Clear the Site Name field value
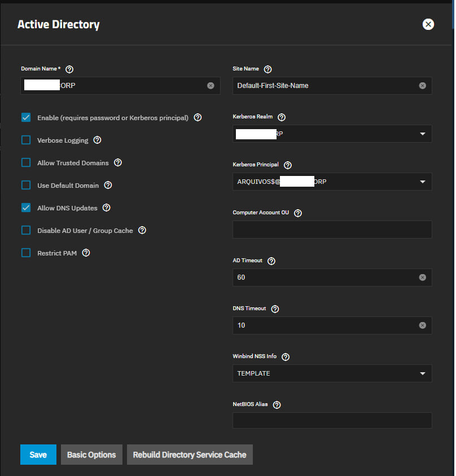Viewport: 456px width, 476px height. [422, 86]
